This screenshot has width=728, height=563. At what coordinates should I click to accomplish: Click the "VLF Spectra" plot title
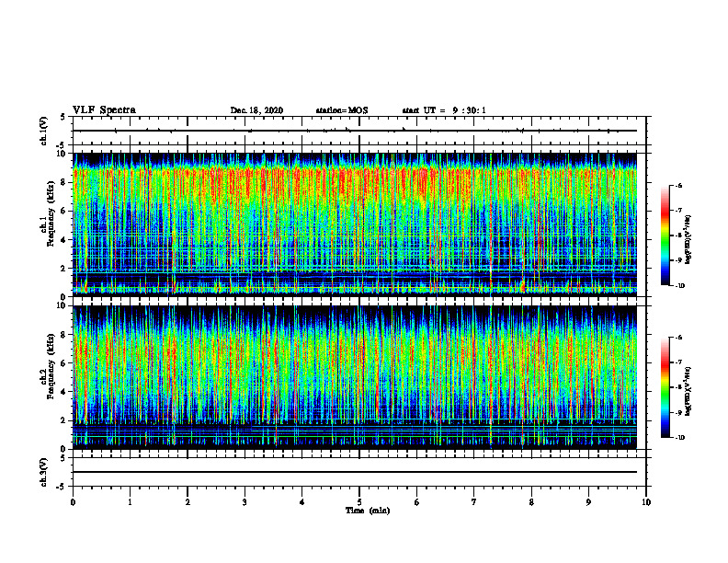(x=104, y=110)
